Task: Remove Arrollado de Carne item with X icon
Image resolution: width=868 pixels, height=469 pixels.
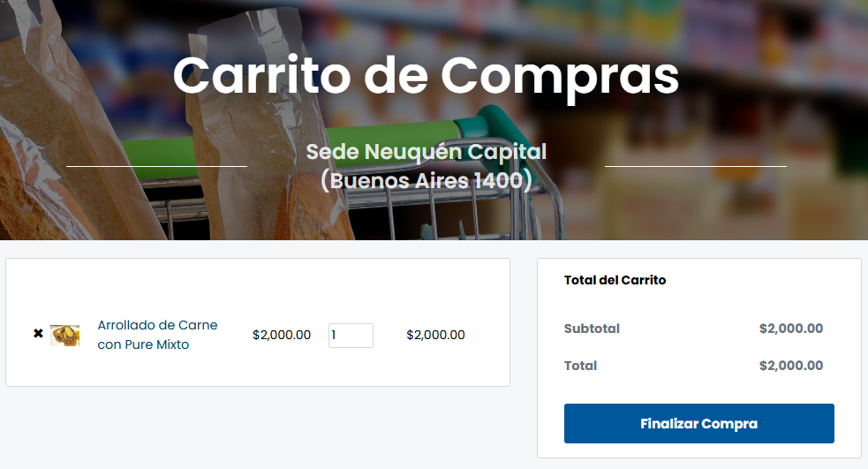Action: coord(38,334)
